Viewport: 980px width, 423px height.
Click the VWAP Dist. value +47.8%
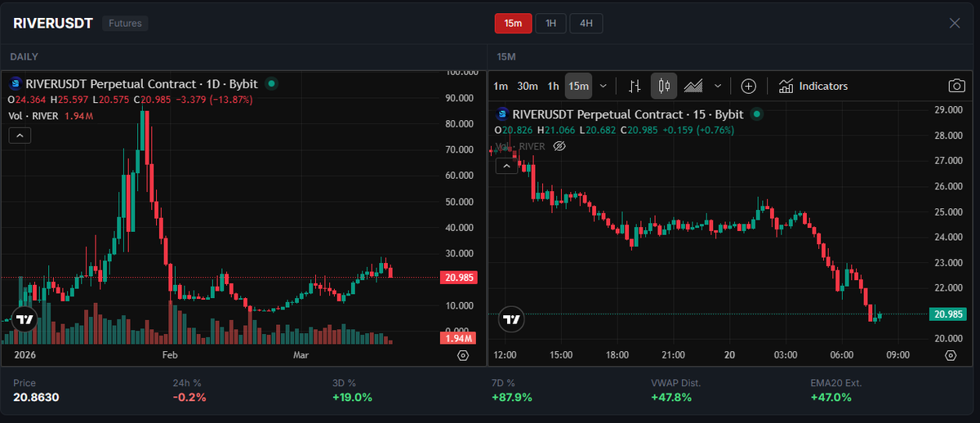(x=671, y=397)
